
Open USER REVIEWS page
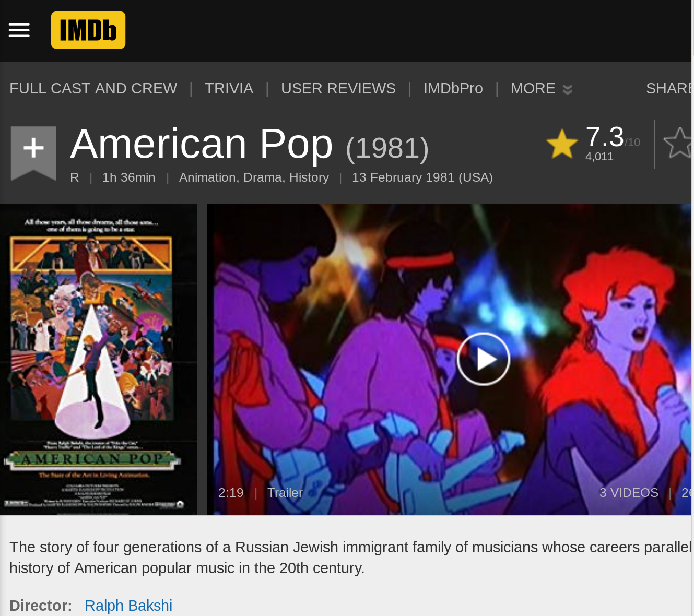pos(338,89)
